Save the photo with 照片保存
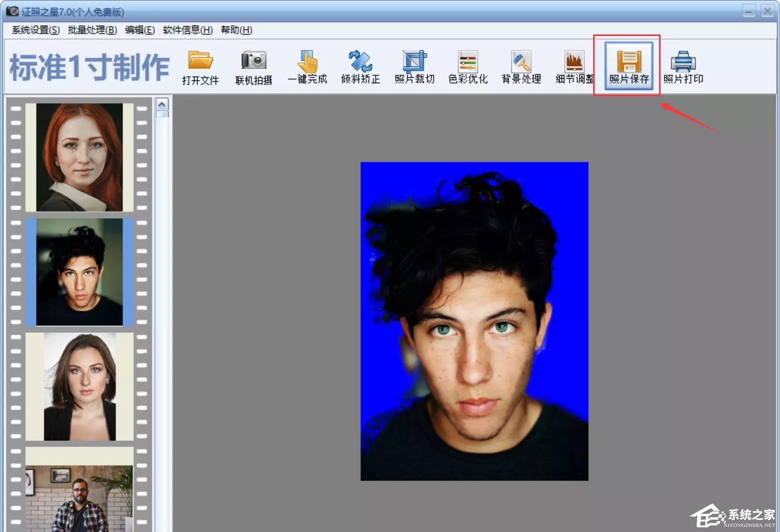 click(629, 66)
